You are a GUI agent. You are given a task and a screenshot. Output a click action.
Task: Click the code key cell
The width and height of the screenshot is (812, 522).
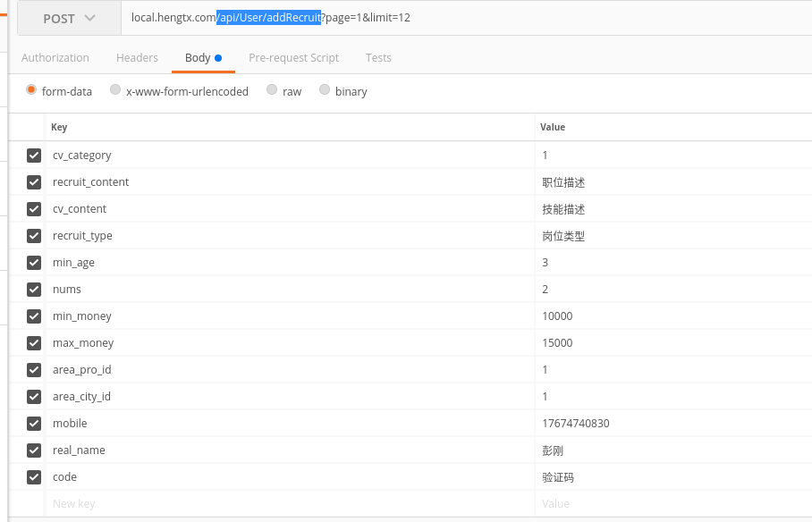click(290, 477)
